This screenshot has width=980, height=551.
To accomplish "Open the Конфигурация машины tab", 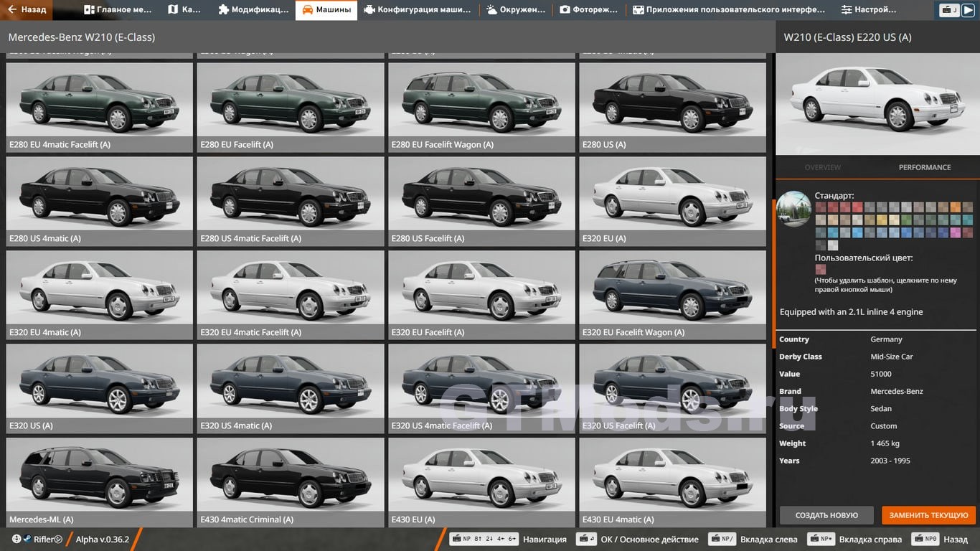I will point(417,10).
